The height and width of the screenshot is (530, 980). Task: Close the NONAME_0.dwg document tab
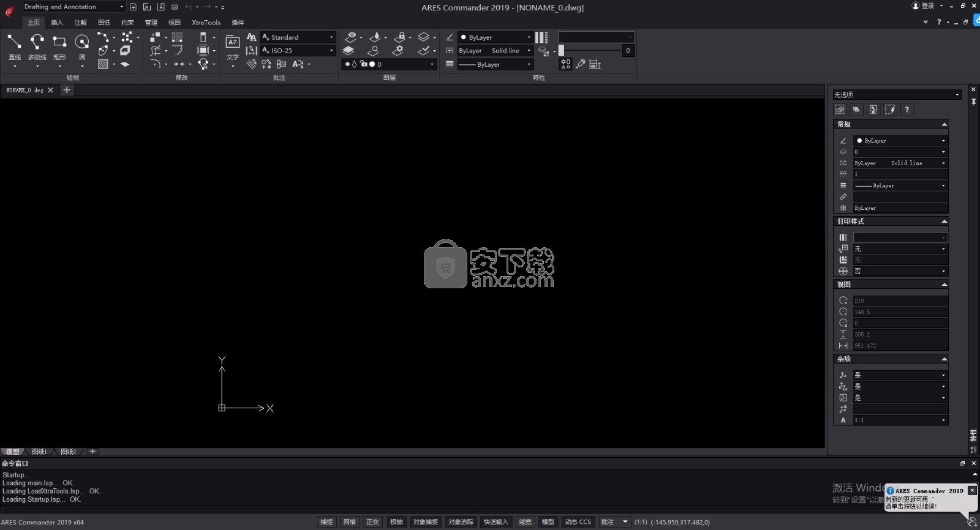click(50, 90)
